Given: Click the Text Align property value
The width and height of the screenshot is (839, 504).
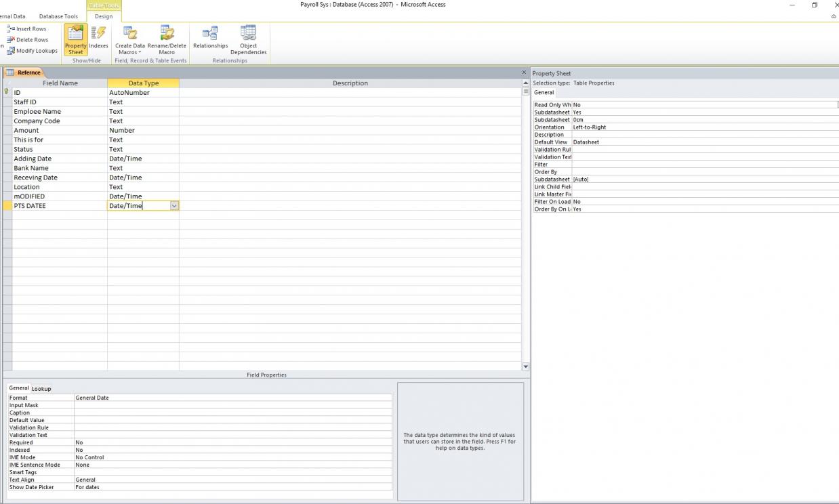Looking at the screenshot, I should [232, 480].
